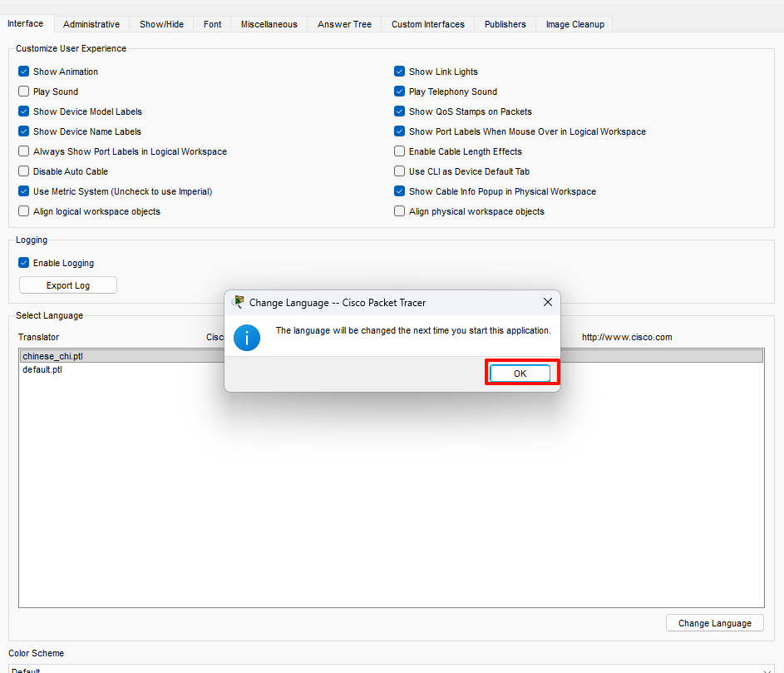Enable Always Show Port Labels in Logical Workspace
This screenshot has height=673, width=784.
[x=23, y=151]
